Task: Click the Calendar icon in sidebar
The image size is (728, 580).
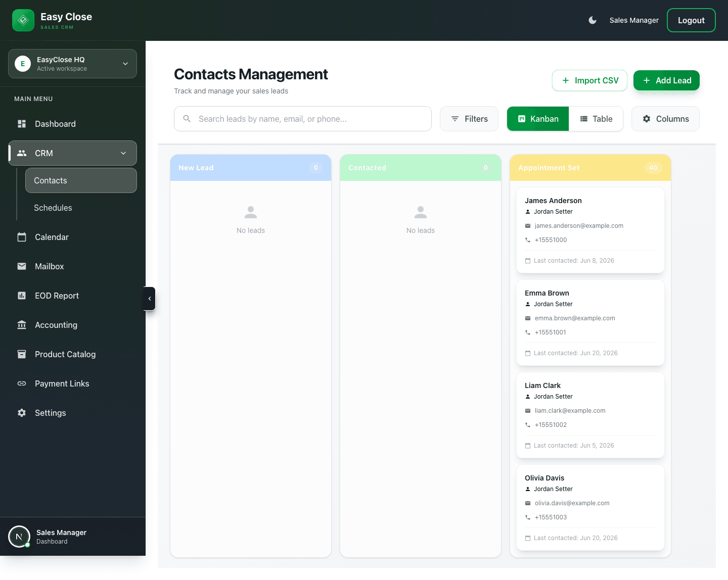Action: pos(22,237)
